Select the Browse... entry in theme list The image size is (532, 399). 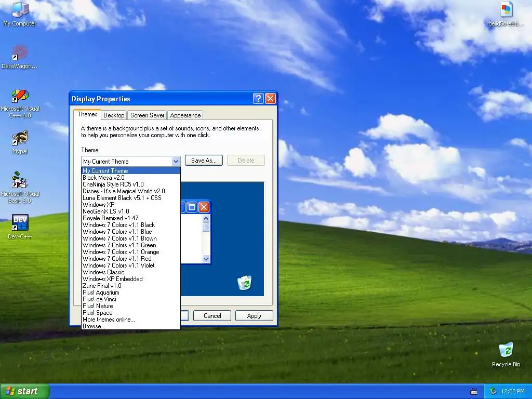pos(131,326)
